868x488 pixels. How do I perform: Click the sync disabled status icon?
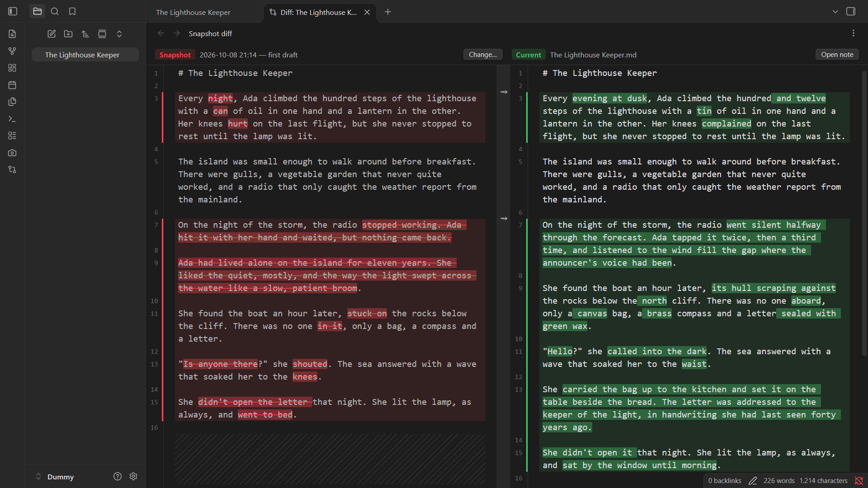coord(859,481)
